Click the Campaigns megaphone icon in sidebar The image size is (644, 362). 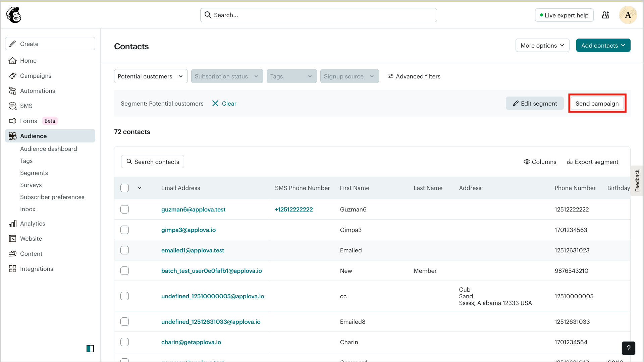(12, 76)
